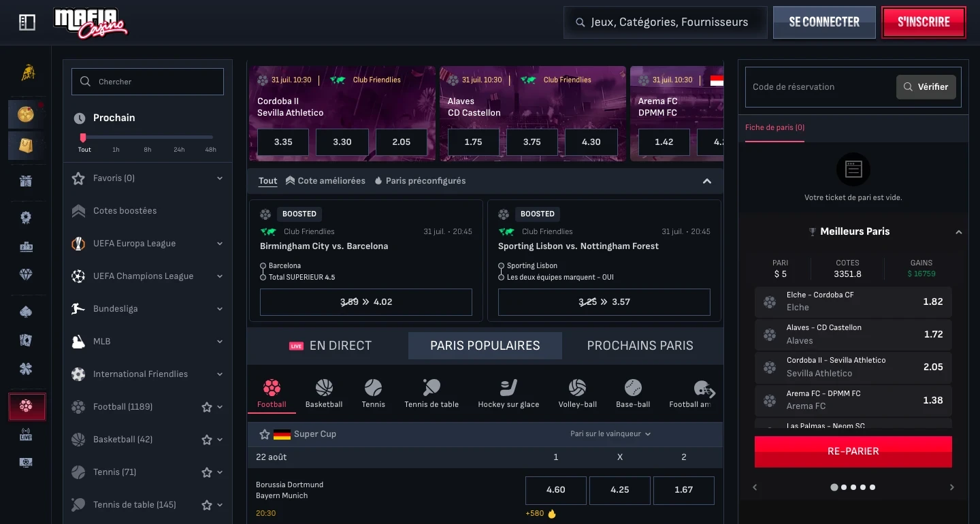Open the Fiche de paris (0) tab
The width and height of the screenshot is (980, 524).
coord(774,128)
